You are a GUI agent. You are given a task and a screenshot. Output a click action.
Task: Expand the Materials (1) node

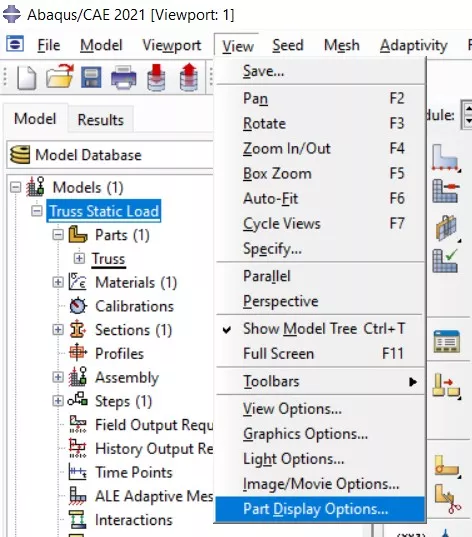[58, 282]
